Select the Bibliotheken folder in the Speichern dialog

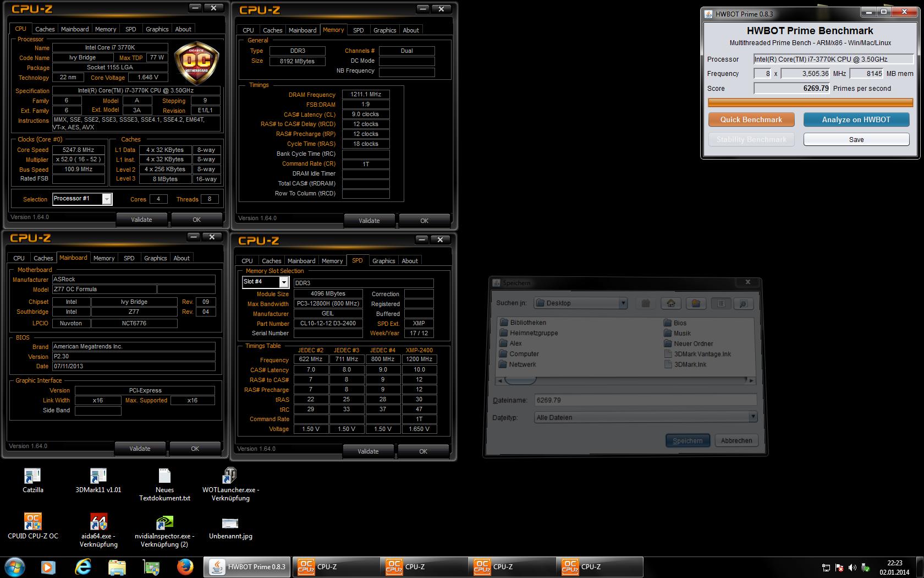522,323
